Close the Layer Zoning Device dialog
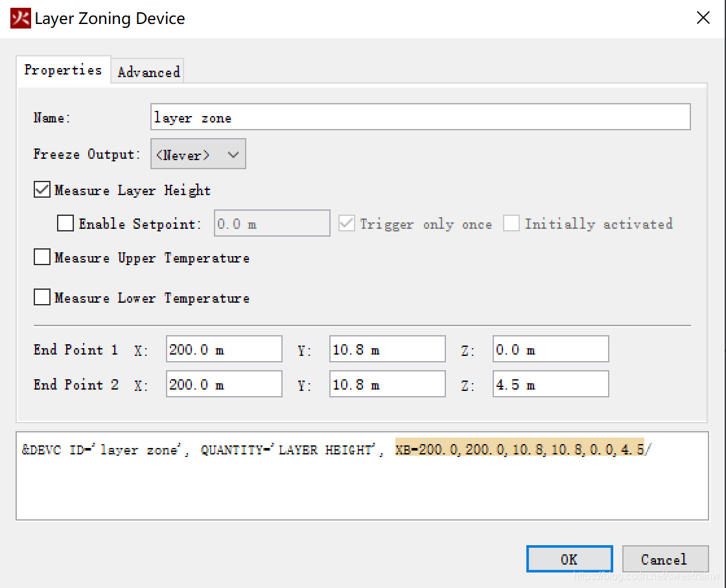The width and height of the screenshot is (726, 588). (703, 18)
